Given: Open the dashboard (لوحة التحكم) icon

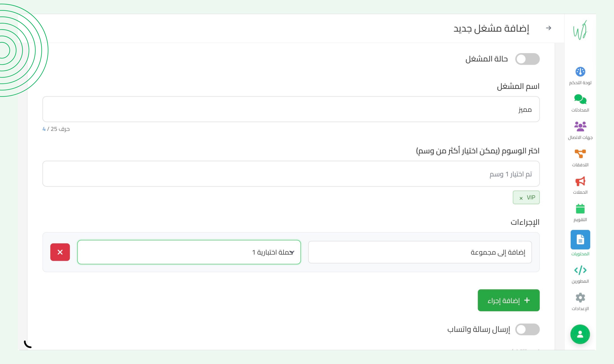Looking at the screenshot, I should (x=580, y=72).
